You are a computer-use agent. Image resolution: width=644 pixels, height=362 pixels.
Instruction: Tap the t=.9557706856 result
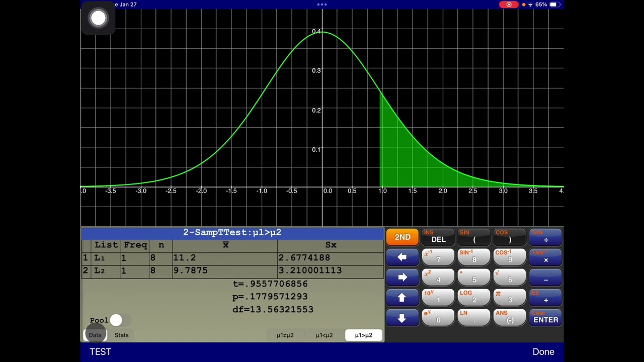[270, 284]
